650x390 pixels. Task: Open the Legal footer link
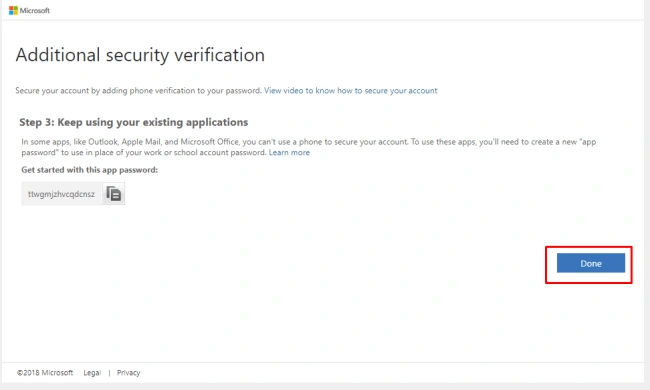click(x=92, y=373)
